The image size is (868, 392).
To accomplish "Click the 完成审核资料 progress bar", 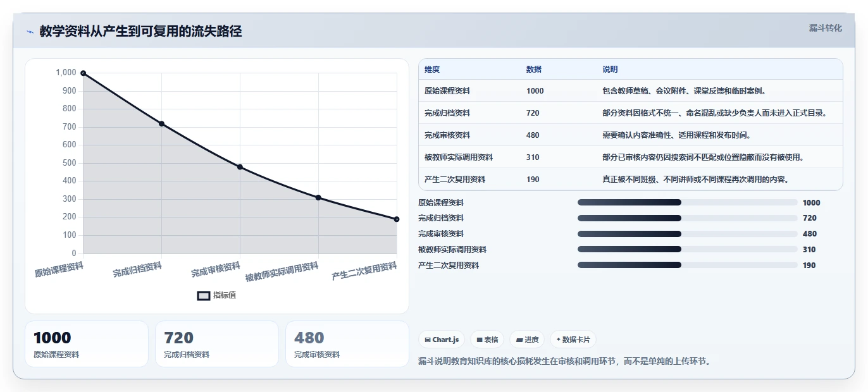I will pos(687,234).
